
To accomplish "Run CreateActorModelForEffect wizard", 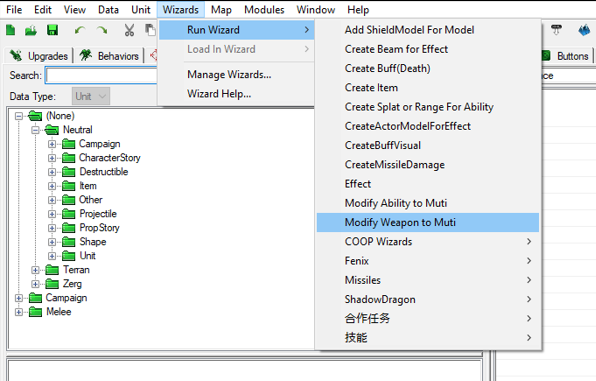I will [428, 126].
